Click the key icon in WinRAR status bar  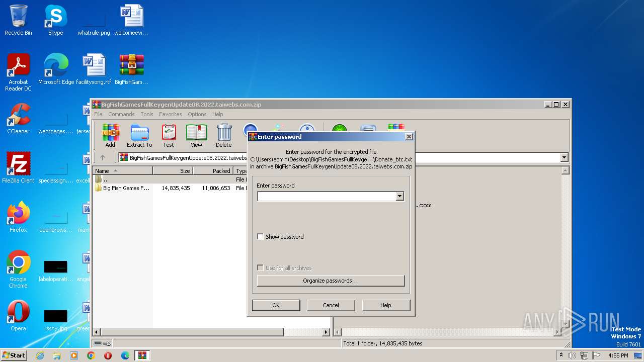107,343
